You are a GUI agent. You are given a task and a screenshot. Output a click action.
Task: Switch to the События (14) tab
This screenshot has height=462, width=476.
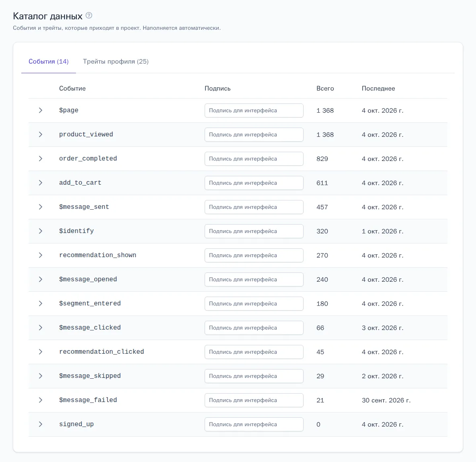49,62
